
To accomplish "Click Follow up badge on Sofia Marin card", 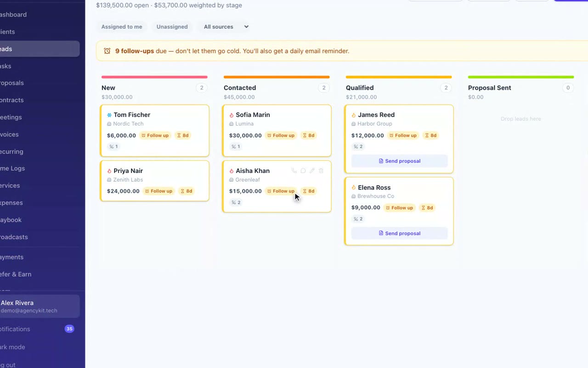I will pos(281,135).
